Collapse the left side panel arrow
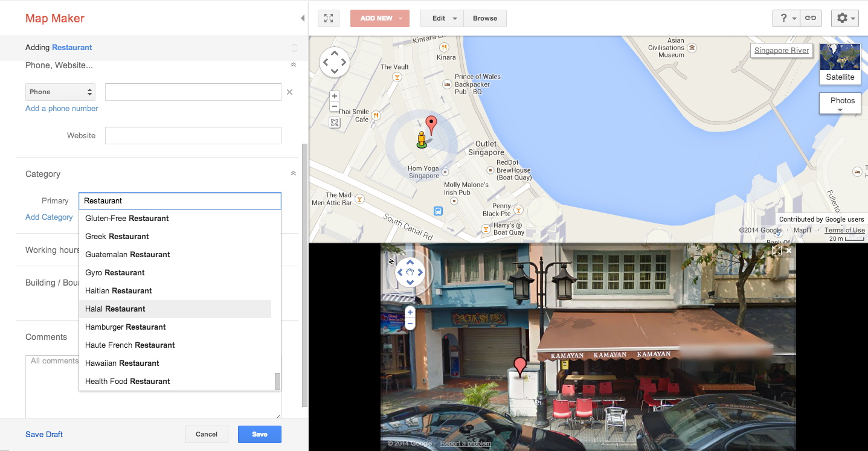 303,18
